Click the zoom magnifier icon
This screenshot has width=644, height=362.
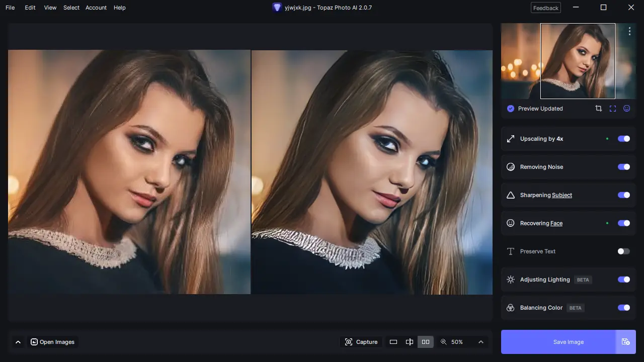[x=444, y=342]
